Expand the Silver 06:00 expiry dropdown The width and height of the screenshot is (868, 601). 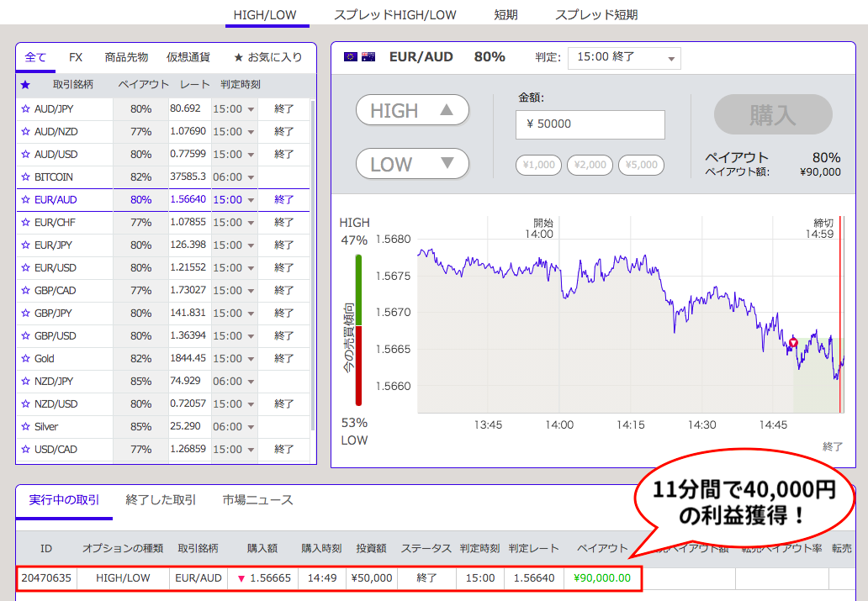[234, 427]
